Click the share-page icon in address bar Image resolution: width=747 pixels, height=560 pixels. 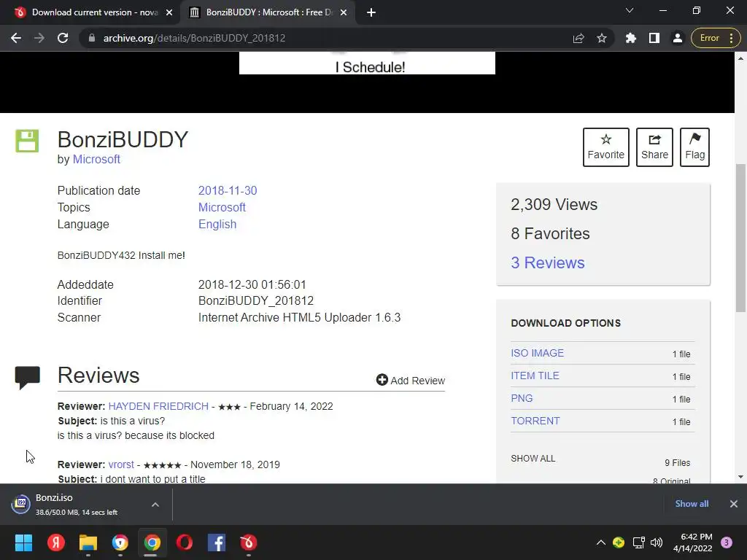(x=578, y=38)
